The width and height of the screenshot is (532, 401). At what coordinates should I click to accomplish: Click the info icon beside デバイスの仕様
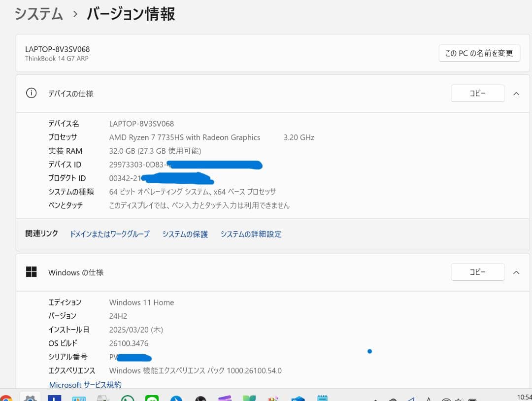[31, 93]
